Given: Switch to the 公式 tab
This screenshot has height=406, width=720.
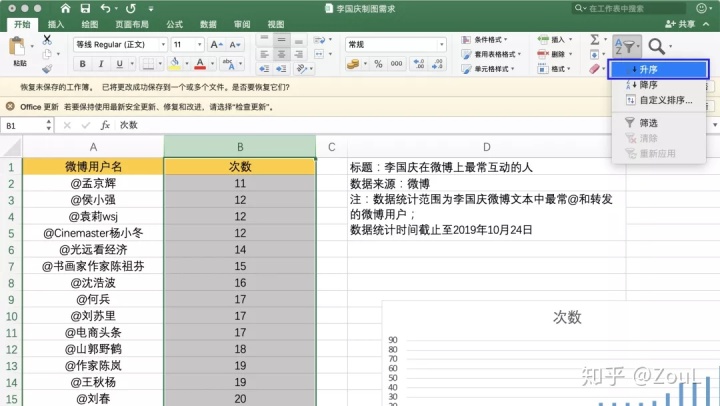Looking at the screenshot, I should (x=174, y=24).
